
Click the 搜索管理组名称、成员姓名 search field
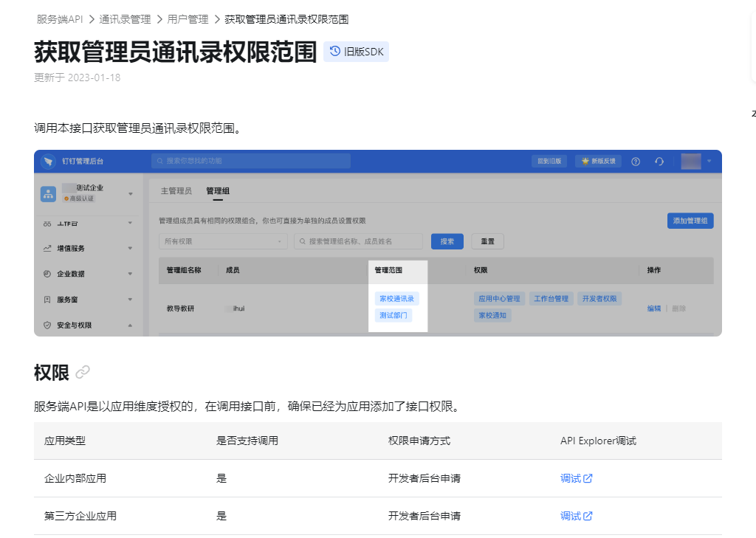coord(358,241)
